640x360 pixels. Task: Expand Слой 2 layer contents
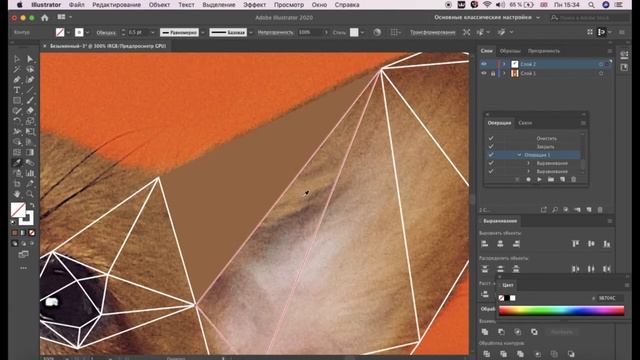504,64
